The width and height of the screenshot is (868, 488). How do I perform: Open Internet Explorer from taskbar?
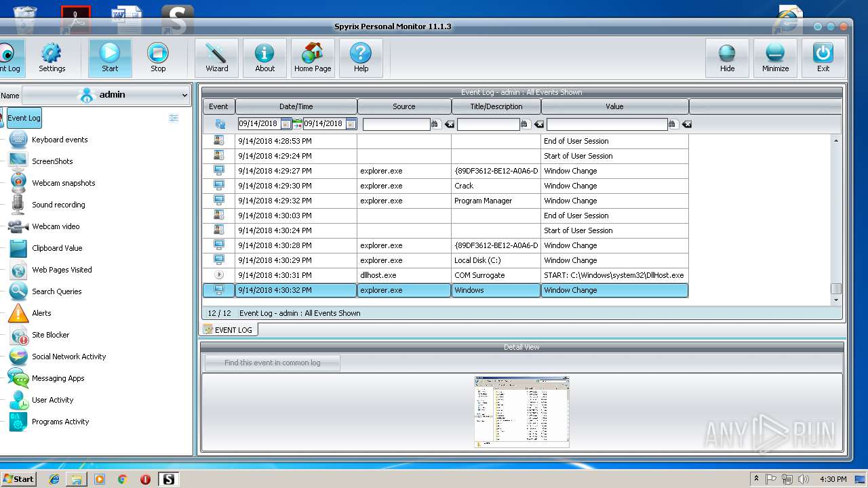54,479
